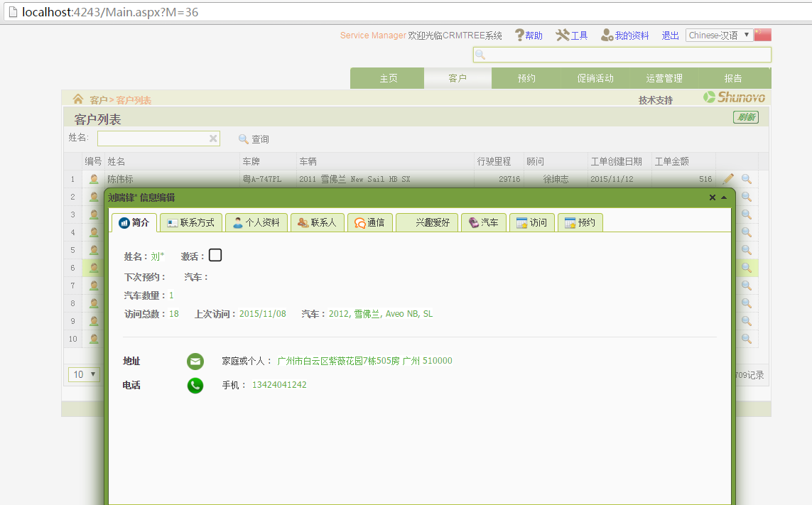The height and width of the screenshot is (505, 812).
Task: Open 预约 in main navigation
Action: pyautogui.click(x=526, y=78)
